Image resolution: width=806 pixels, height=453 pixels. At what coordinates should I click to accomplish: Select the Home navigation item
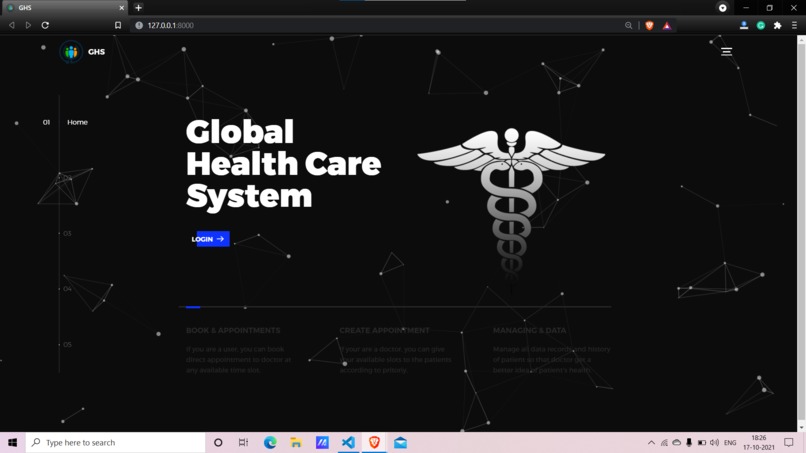[x=77, y=122]
